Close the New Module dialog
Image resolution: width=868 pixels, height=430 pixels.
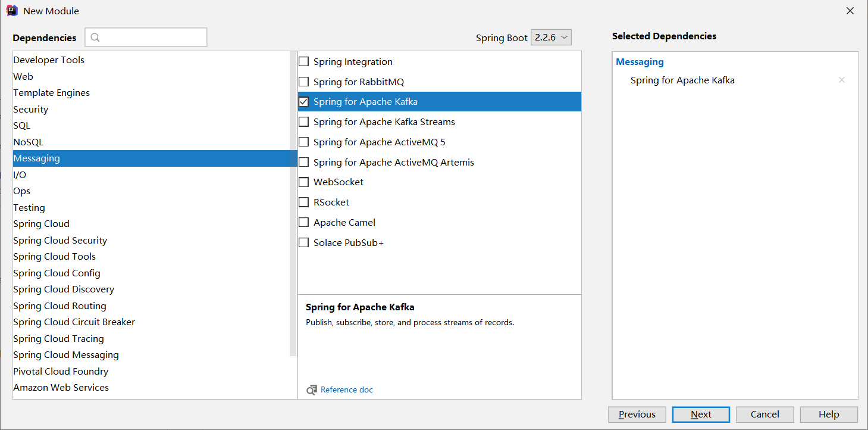pyautogui.click(x=850, y=11)
